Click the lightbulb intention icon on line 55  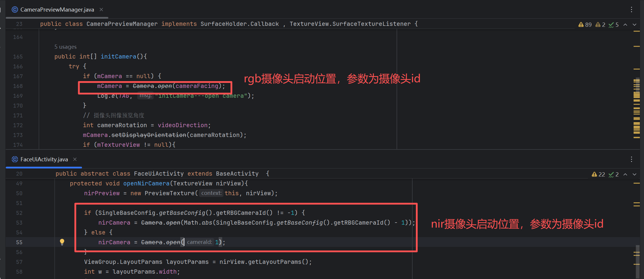click(62, 242)
